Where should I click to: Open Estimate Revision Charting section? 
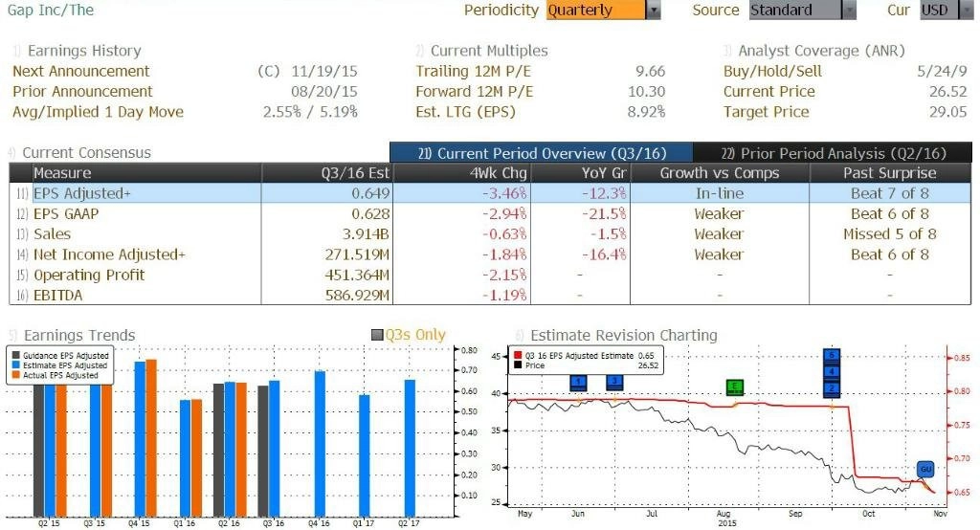(624, 335)
